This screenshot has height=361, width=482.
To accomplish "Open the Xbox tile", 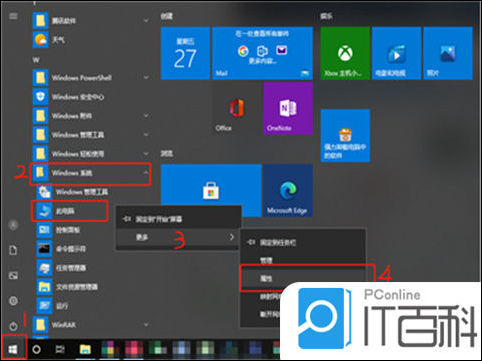I will 345,53.
